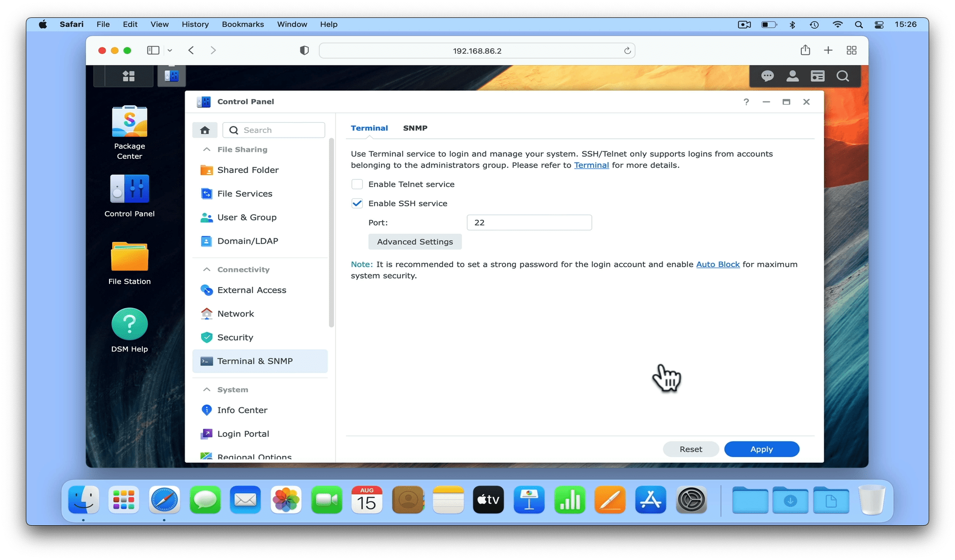Open Safari Bookmarks menu

[243, 24]
